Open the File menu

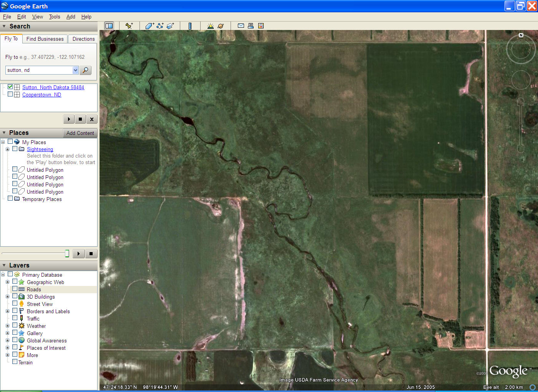pyautogui.click(x=7, y=17)
